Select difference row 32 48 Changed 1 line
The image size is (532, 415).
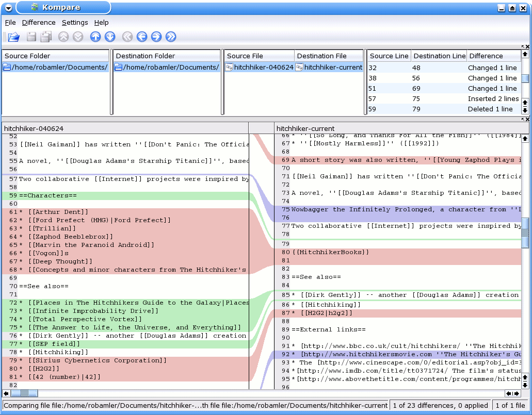pos(444,68)
